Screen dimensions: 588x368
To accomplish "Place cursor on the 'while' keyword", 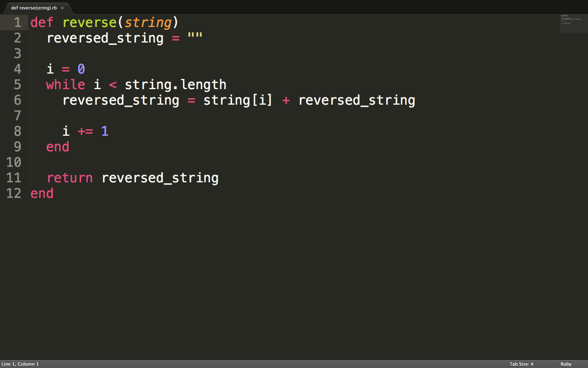I will [x=65, y=85].
